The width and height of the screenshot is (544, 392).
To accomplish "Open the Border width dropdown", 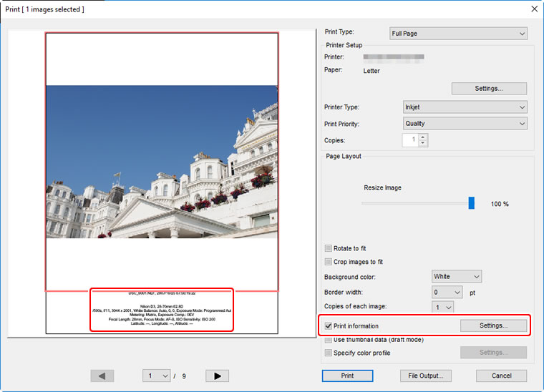I will click(x=447, y=292).
